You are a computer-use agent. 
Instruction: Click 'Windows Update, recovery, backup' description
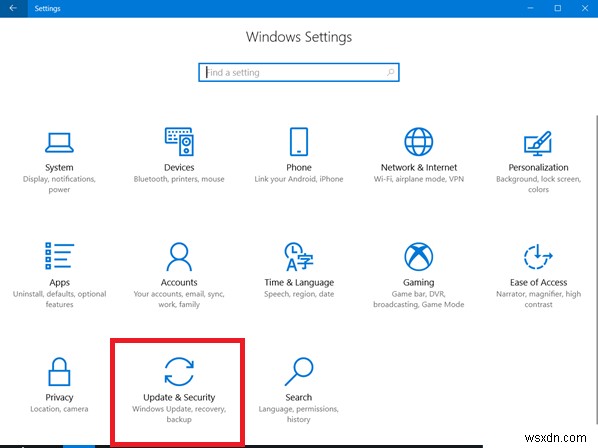pos(179,414)
